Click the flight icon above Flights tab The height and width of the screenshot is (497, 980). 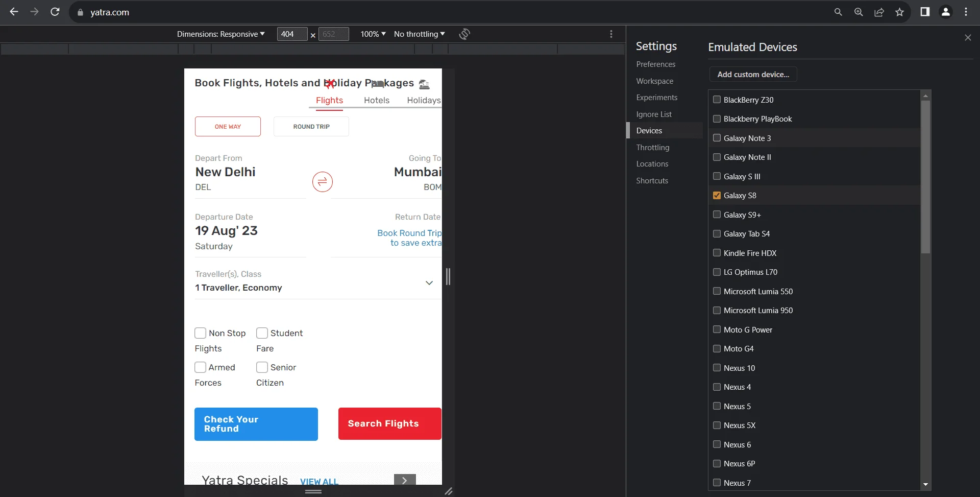tap(330, 84)
